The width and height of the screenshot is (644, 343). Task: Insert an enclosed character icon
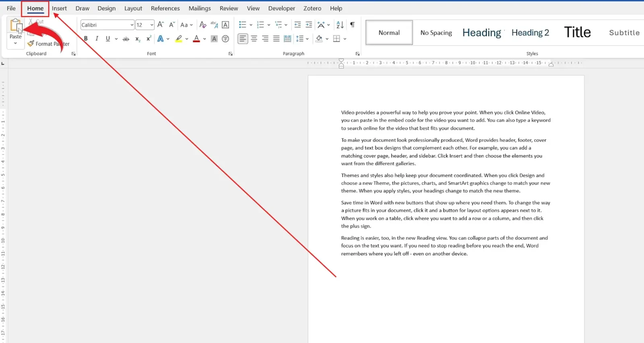[225, 39]
